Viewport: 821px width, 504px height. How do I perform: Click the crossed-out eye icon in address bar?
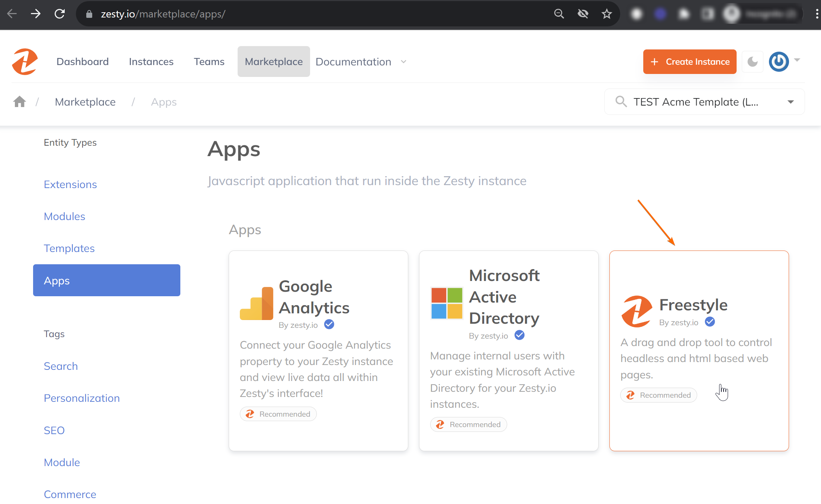click(583, 14)
